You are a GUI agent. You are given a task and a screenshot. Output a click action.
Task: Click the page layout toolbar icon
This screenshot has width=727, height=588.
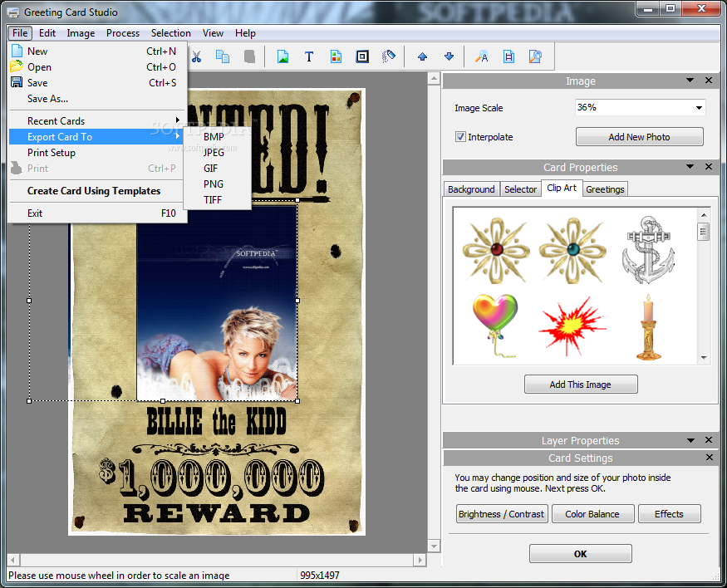point(508,56)
